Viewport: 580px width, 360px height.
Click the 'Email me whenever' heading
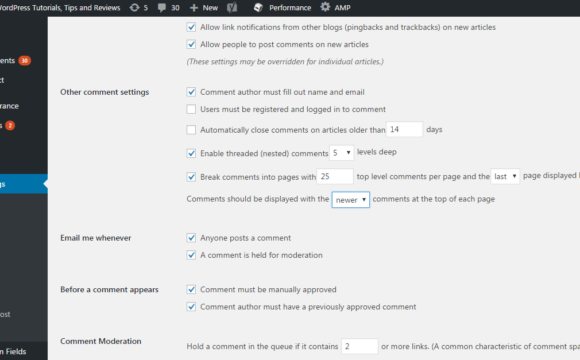[x=96, y=238]
